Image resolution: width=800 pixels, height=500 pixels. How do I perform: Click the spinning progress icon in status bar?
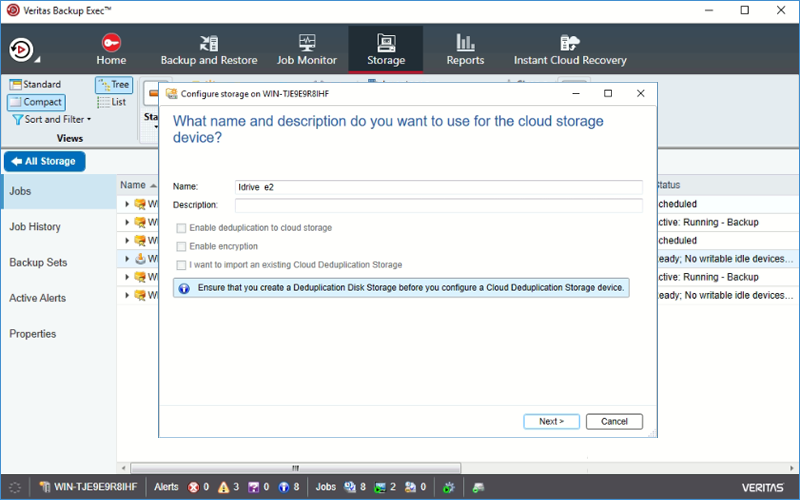click(x=15, y=487)
